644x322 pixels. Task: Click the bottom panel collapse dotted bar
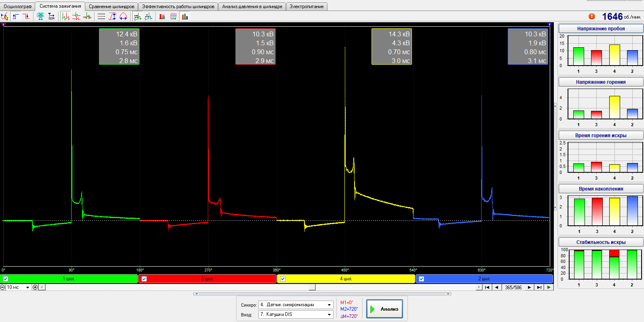(322, 294)
